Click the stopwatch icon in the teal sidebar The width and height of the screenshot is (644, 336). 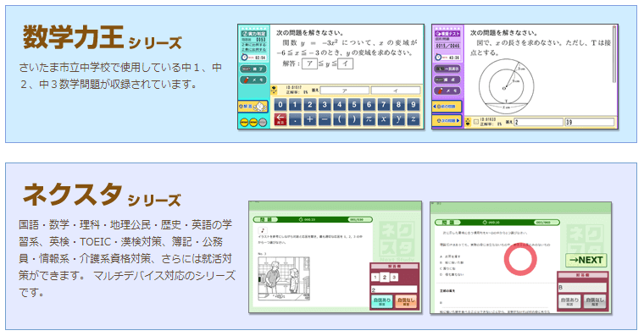[x=244, y=58]
